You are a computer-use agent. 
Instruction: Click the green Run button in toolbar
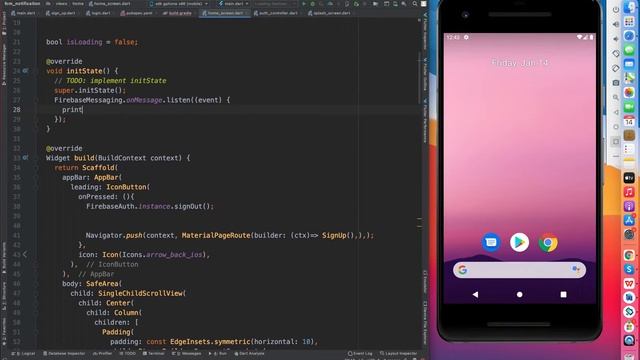304,4
